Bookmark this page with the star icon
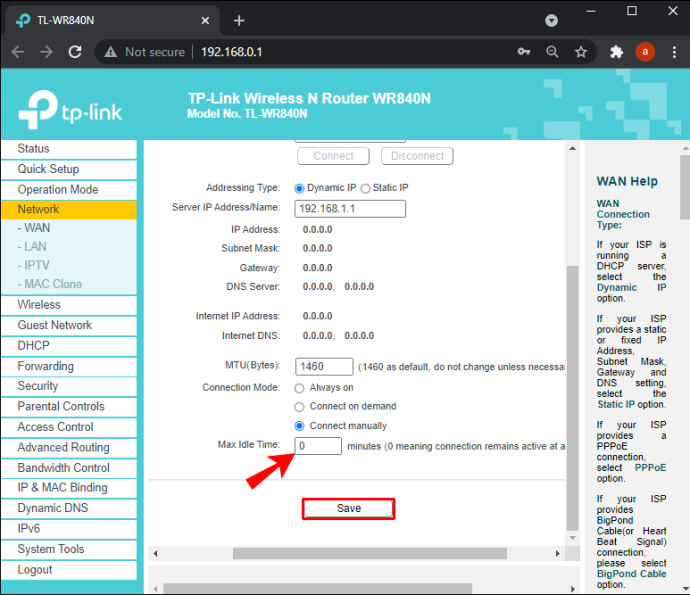Image resolution: width=690 pixels, height=595 pixels. coord(581,52)
